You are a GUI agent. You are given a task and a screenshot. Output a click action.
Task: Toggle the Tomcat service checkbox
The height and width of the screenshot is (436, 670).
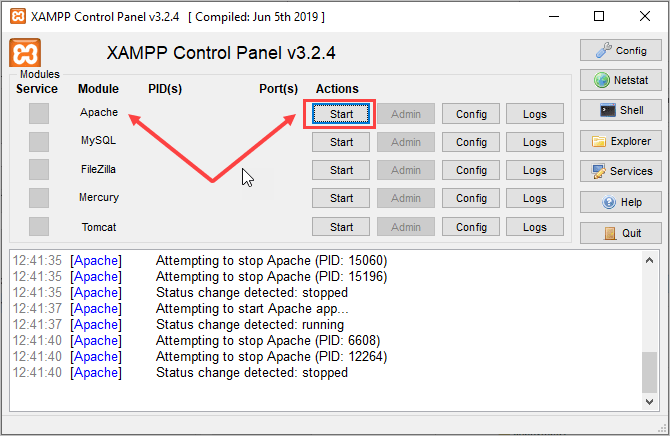39,226
